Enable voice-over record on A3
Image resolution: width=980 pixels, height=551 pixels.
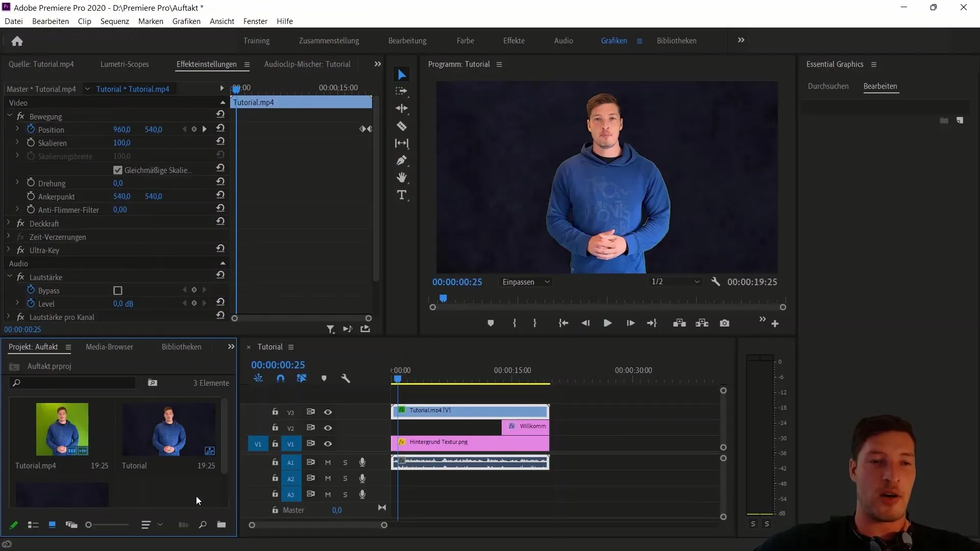click(x=362, y=494)
